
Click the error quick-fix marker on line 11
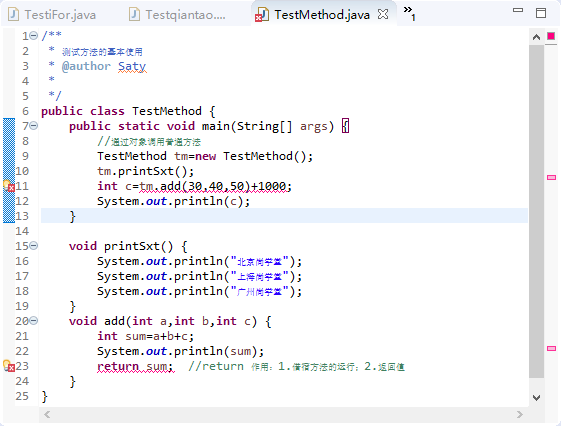[9, 186]
